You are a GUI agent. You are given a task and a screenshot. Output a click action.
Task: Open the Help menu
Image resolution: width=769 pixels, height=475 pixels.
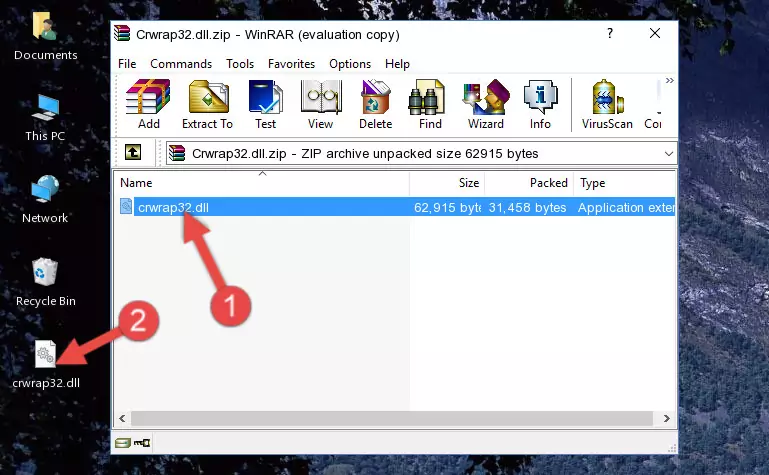[x=397, y=64]
